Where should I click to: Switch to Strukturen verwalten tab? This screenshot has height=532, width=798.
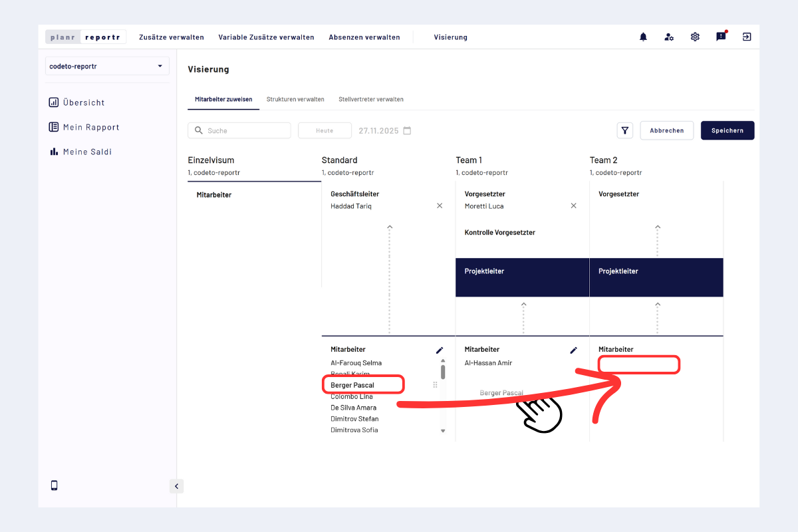[x=295, y=99]
